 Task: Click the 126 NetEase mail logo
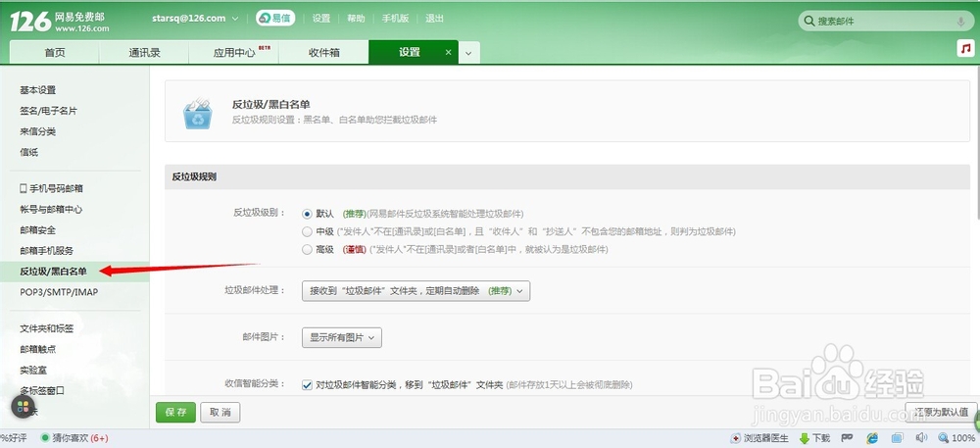pyautogui.click(x=60, y=22)
